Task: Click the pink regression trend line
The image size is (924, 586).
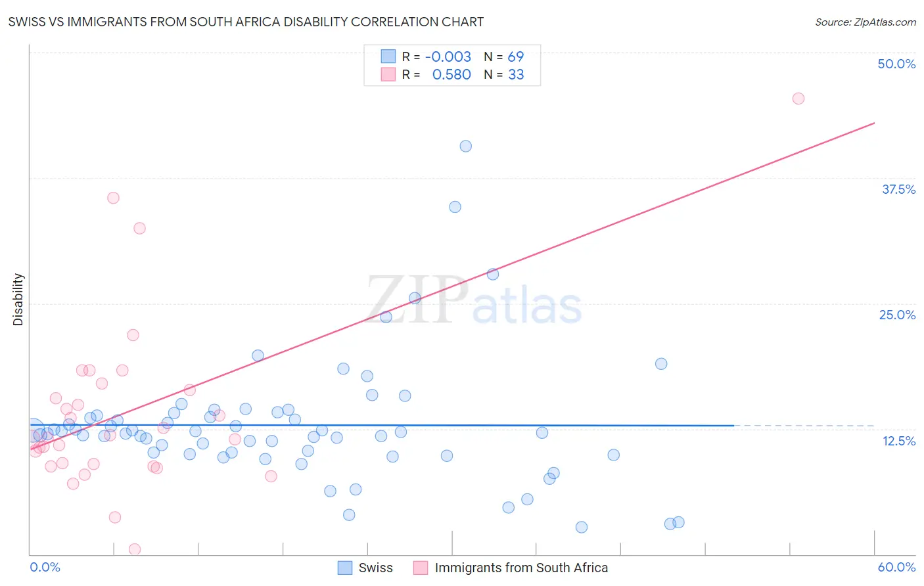Action: click(x=452, y=286)
